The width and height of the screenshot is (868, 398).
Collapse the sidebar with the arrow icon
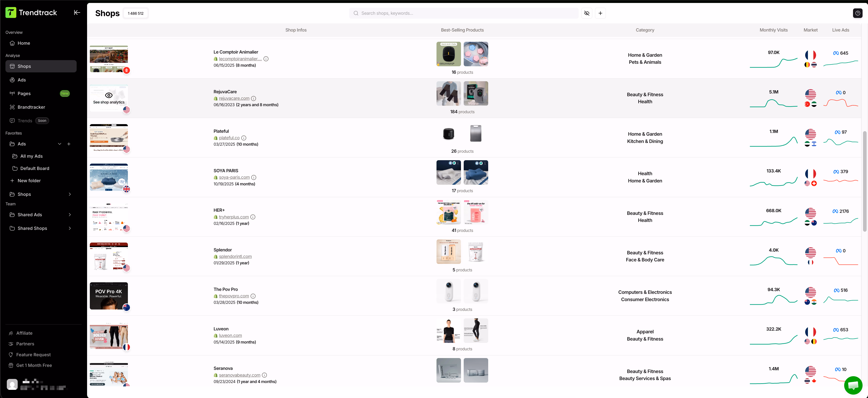[x=77, y=12]
